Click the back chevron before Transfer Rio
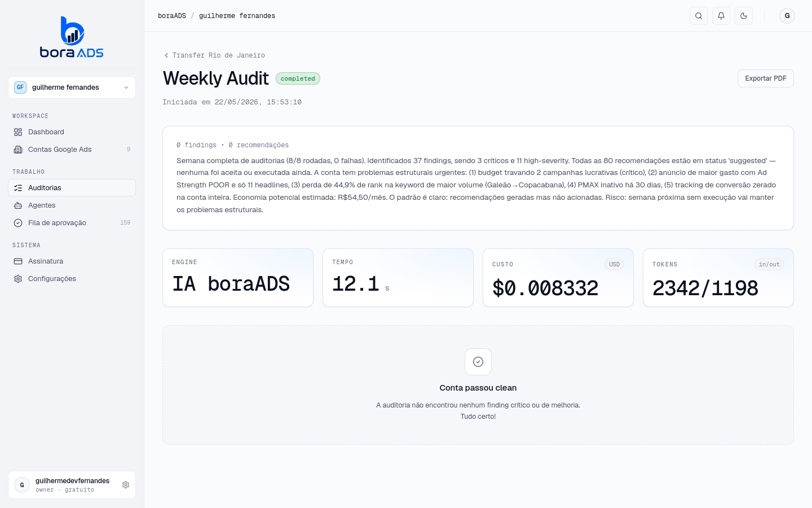Image resolution: width=812 pixels, height=508 pixels. [166, 55]
